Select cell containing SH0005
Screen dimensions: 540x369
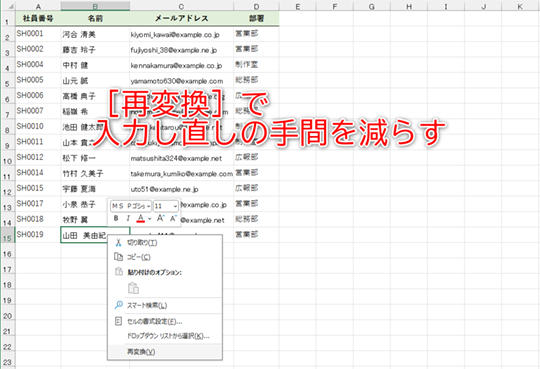pyautogui.click(x=38, y=80)
